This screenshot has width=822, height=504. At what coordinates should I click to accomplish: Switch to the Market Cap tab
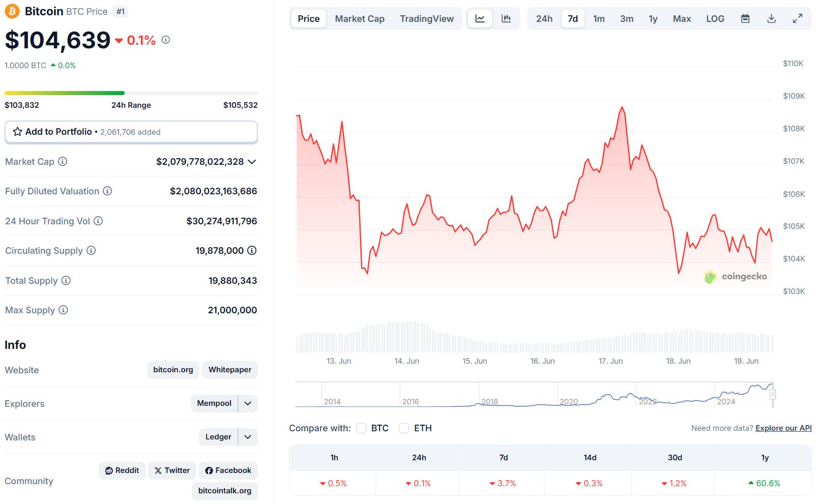359,18
